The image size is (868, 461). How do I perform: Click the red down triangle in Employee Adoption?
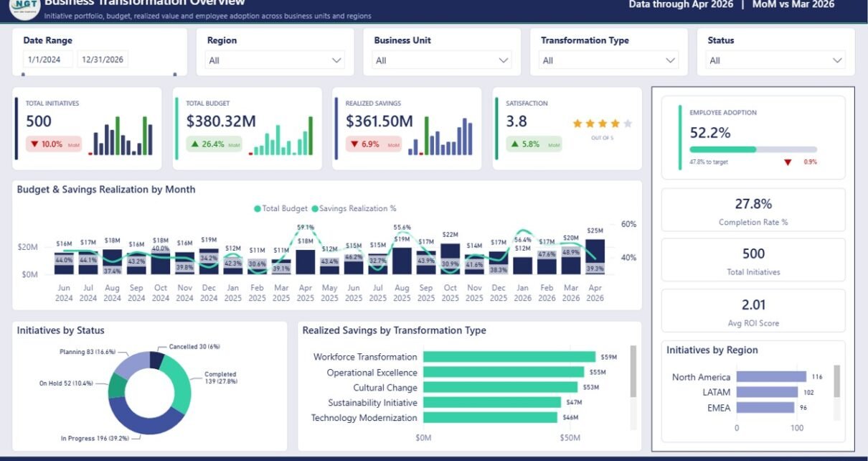pyautogui.click(x=788, y=162)
